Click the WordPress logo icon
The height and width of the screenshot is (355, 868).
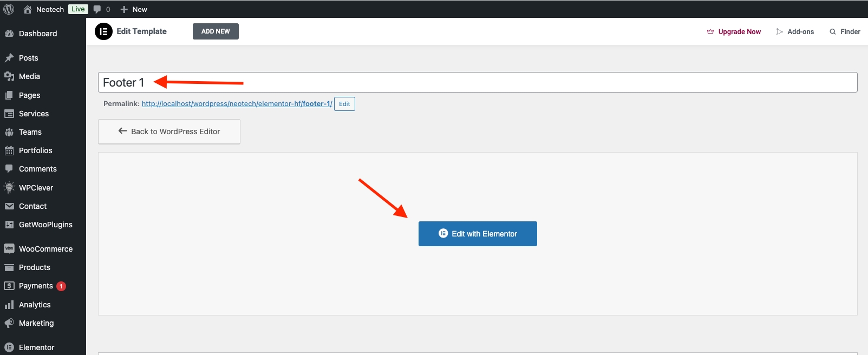[9, 9]
